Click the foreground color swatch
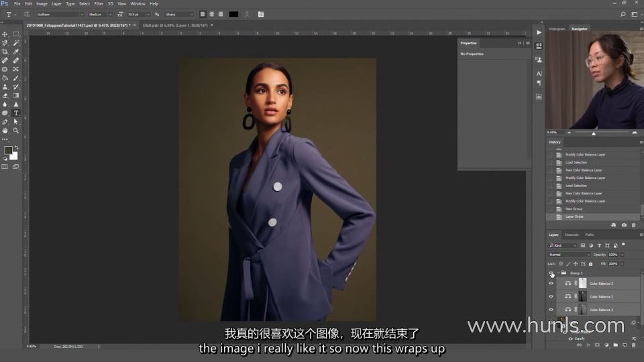The height and width of the screenshot is (362, 644). pos(8,151)
